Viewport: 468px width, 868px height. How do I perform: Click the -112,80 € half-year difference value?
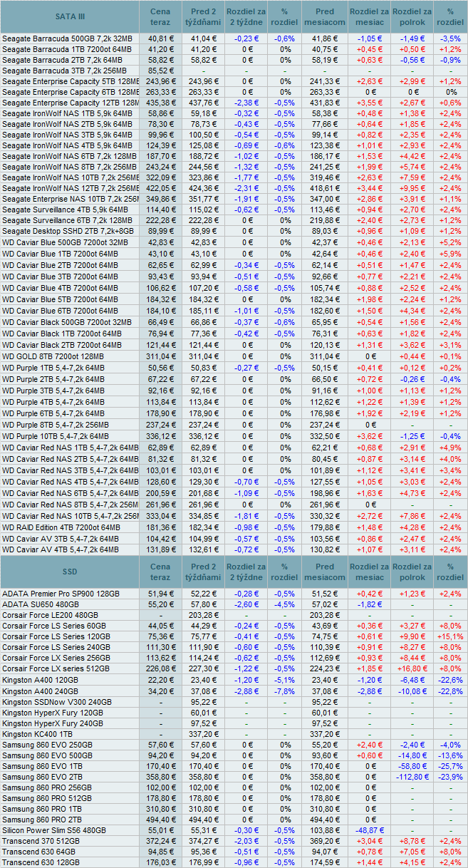pyautogui.click(x=412, y=776)
